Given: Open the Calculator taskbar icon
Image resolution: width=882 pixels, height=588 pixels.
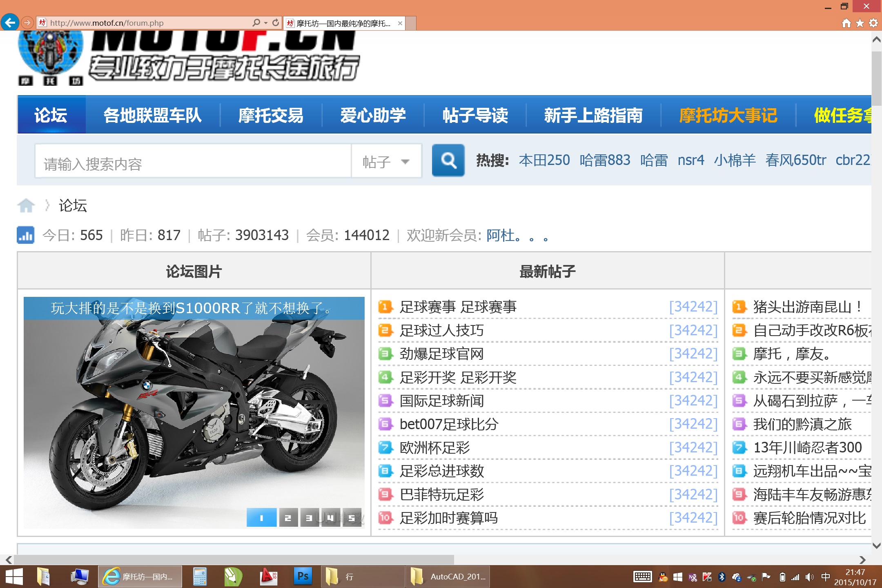Looking at the screenshot, I should pos(200,577).
